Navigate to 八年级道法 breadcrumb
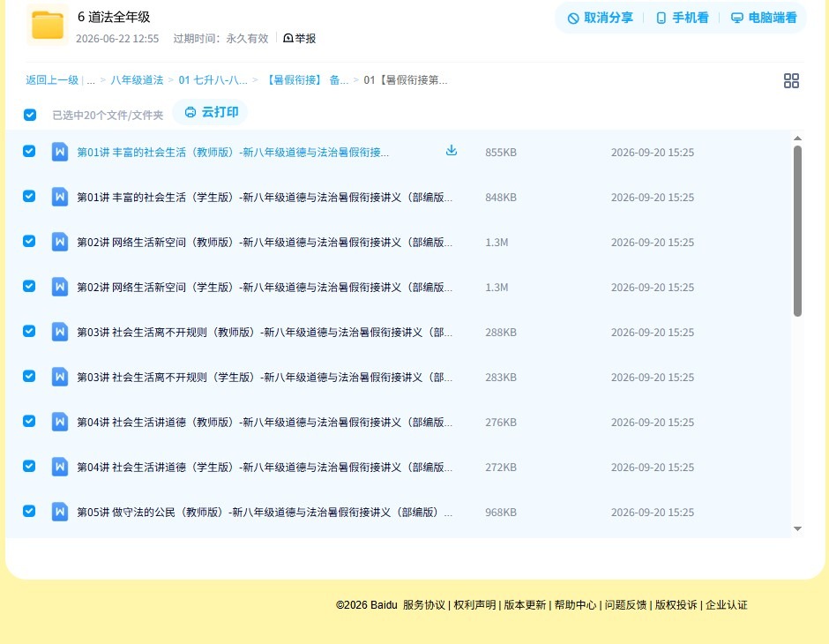829x644 pixels. [137, 80]
